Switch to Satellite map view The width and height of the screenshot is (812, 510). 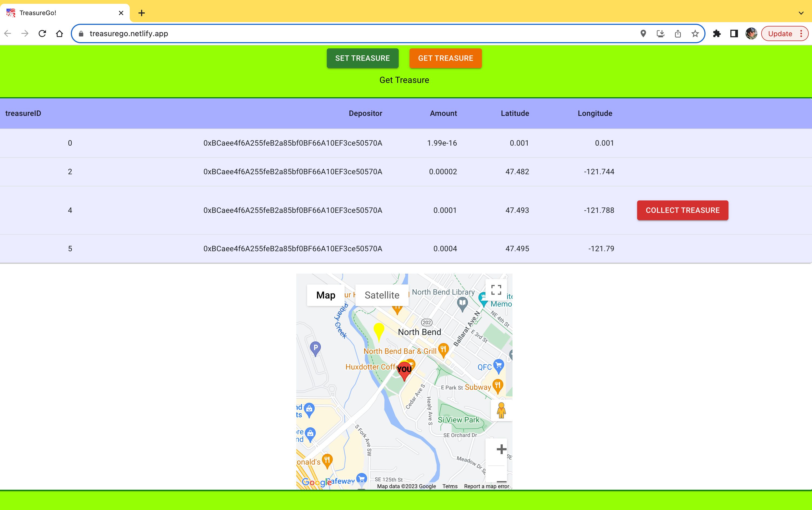382,295
